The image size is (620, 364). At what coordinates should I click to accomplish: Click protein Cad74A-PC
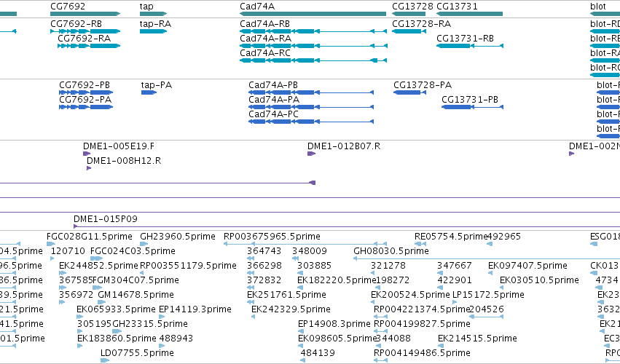(x=274, y=114)
